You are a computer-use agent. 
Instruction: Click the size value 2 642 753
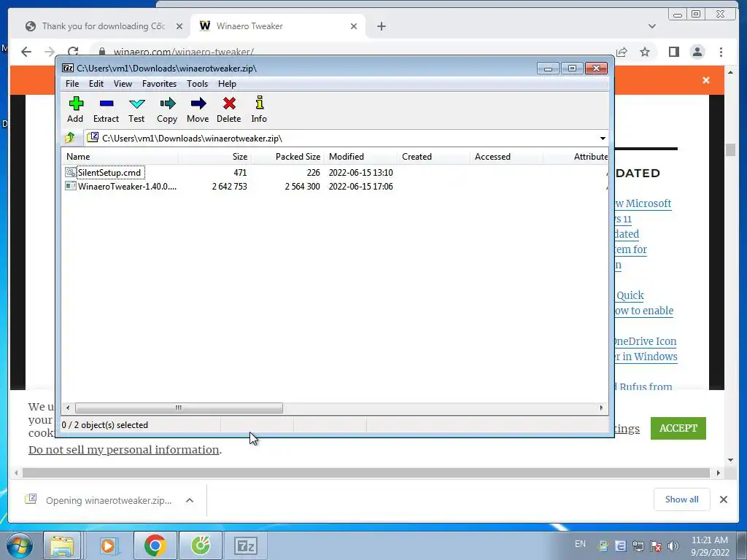tap(230, 186)
